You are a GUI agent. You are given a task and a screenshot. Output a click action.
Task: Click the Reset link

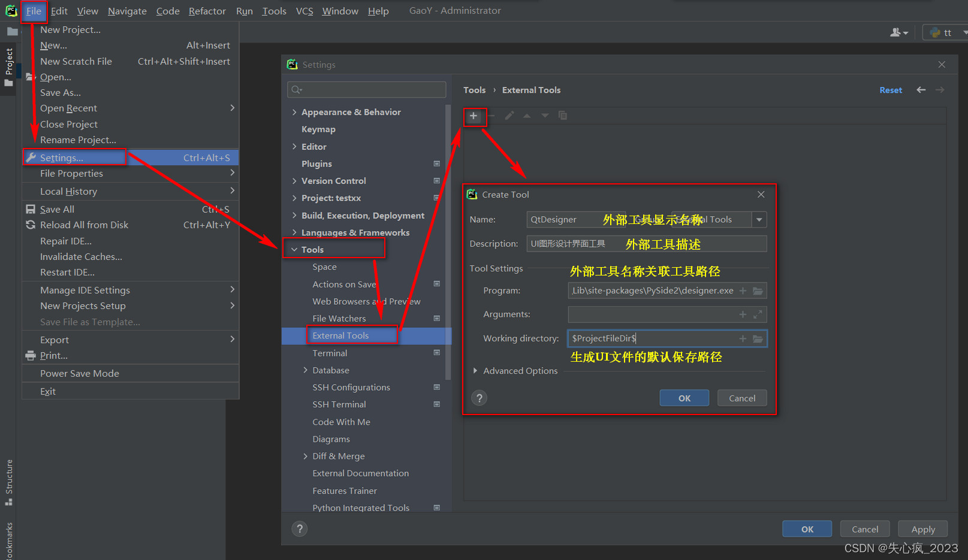coord(891,90)
